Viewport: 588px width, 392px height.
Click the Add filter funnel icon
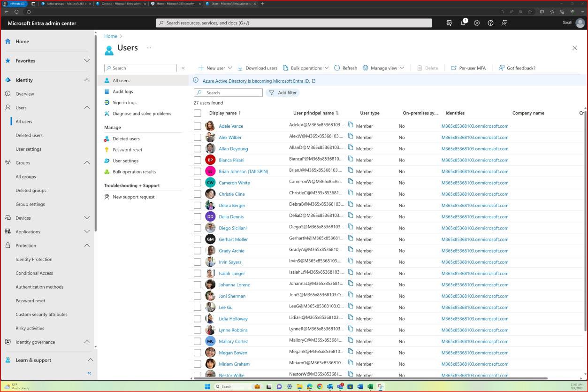[272, 92]
